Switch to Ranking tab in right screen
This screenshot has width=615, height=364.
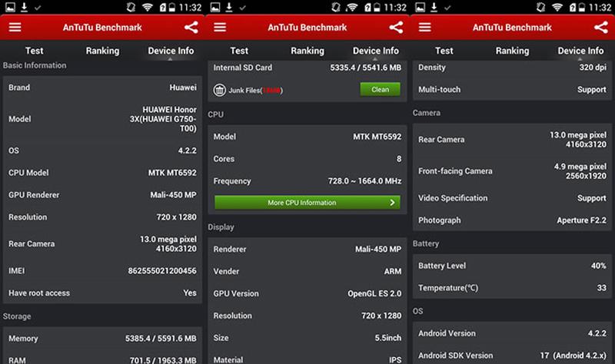(x=512, y=51)
